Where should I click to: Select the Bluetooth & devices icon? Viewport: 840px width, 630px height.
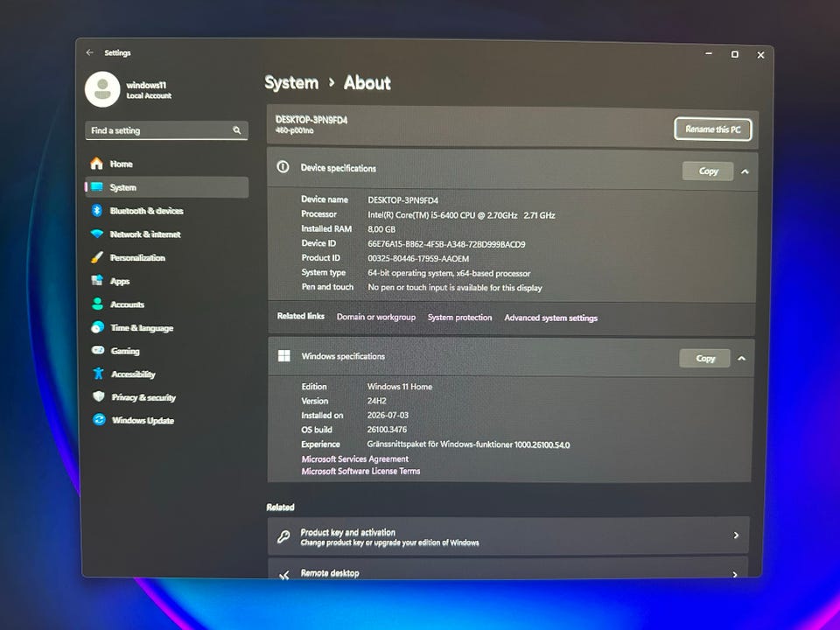[97, 211]
